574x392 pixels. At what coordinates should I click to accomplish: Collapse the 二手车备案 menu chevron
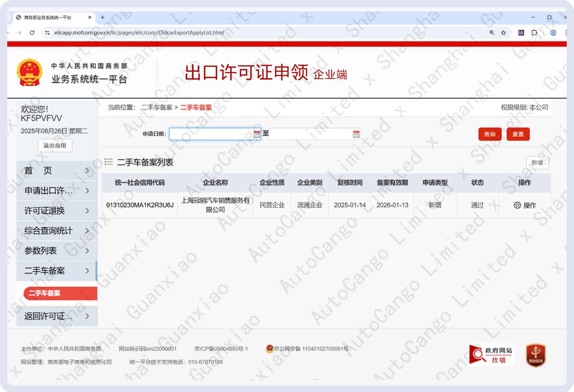[87, 271]
